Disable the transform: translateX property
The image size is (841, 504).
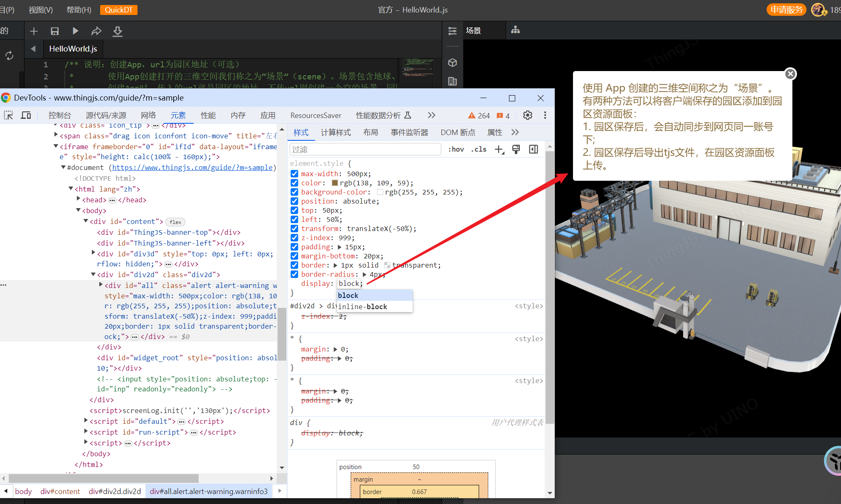click(x=294, y=229)
